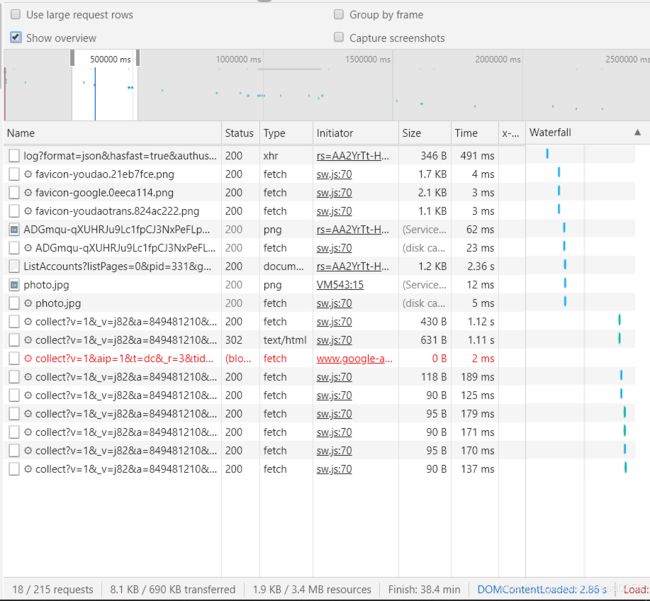Click the waterfall bar of the ListAccounts row

point(565,264)
